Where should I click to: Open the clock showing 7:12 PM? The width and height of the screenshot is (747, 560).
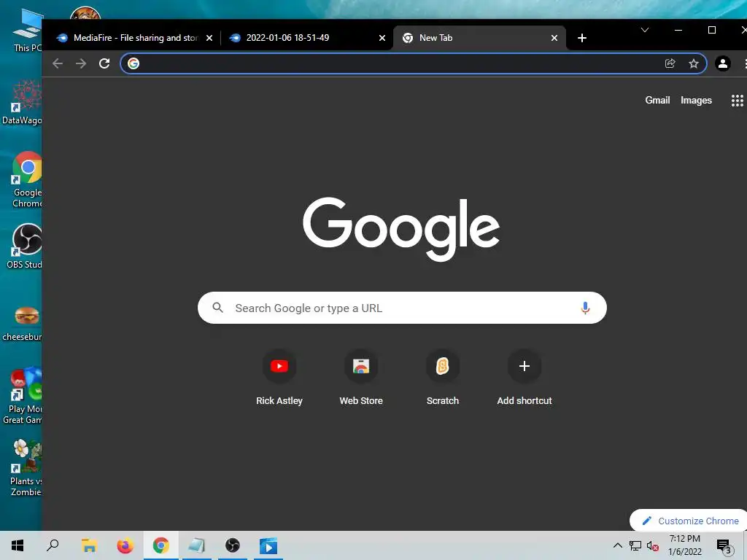click(684, 545)
